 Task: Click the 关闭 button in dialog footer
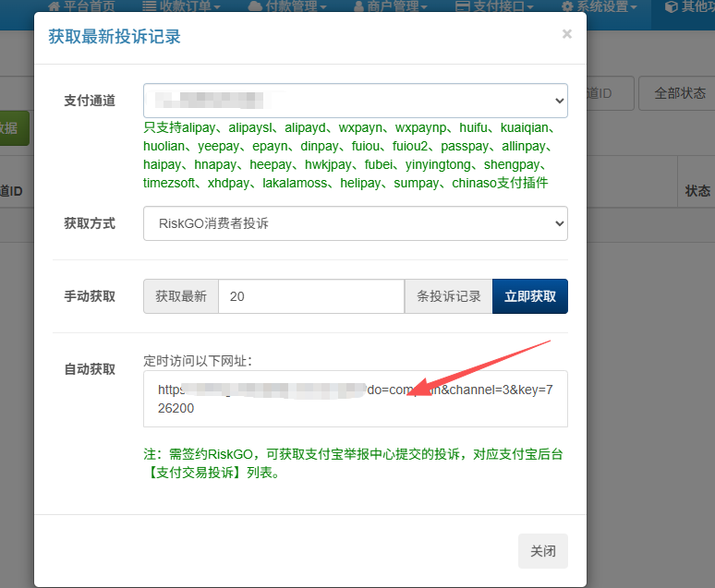(542, 551)
